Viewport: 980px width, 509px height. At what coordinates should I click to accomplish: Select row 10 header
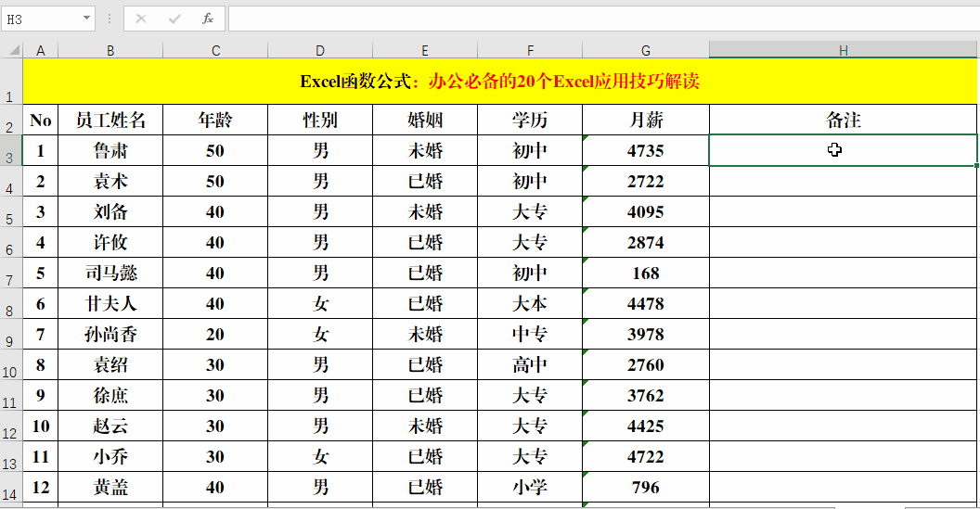[11, 364]
